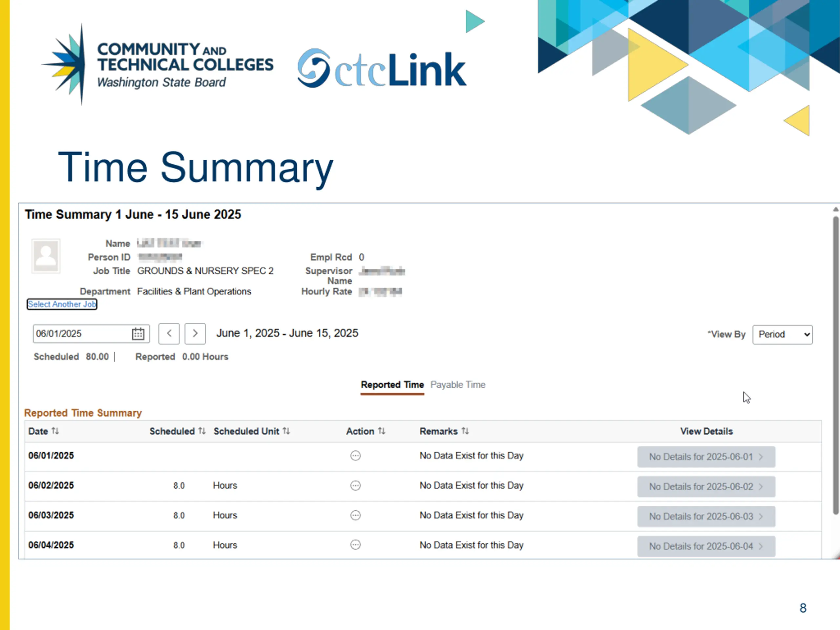This screenshot has width=840, height=630.
Task: Select the Reported Time tab
Action: [392, 385]
